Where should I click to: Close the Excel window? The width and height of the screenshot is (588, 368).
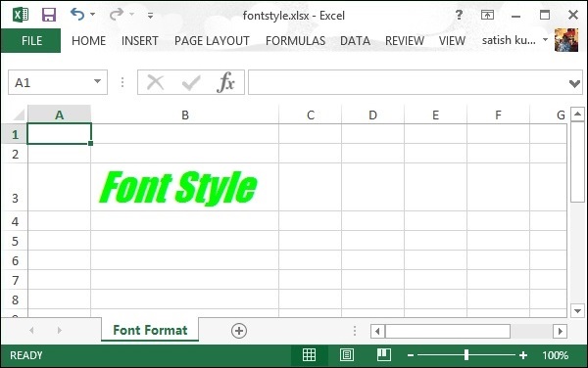(573, 15)
